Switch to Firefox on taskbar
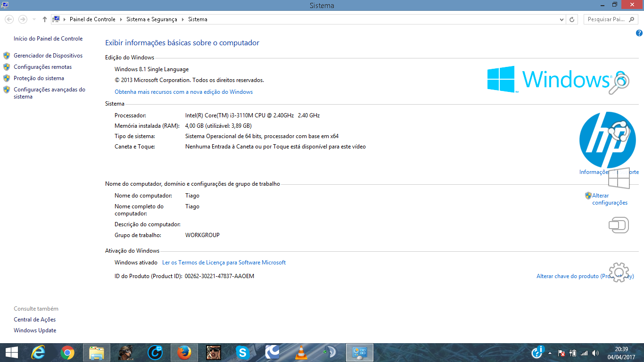This screenshot has width=644, height=362. (184, 352)
